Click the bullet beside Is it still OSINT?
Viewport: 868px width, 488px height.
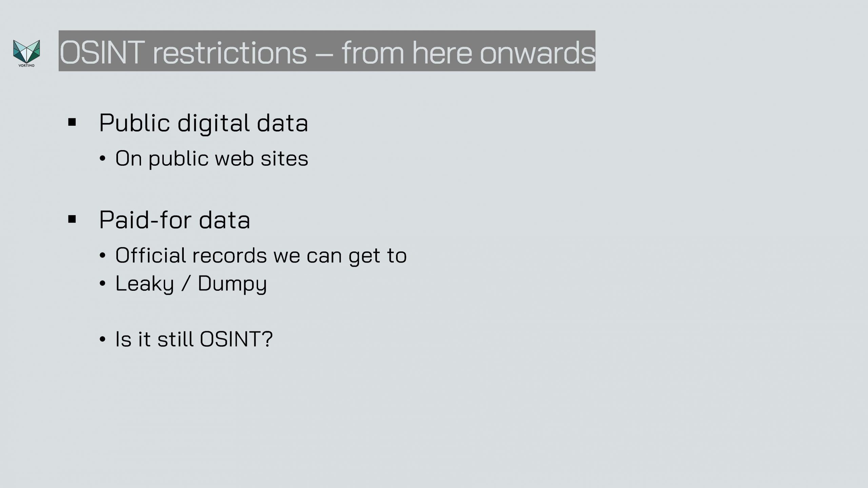coord(103,339)
